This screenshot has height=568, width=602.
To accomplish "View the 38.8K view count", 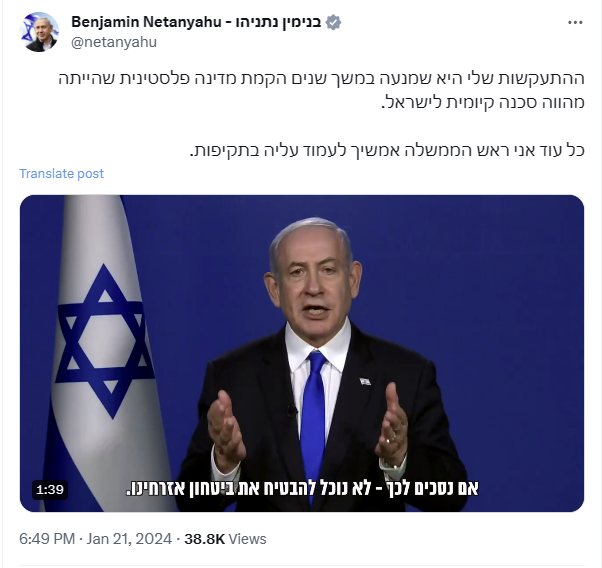I will pyautogui.click(x=204, y=539).
